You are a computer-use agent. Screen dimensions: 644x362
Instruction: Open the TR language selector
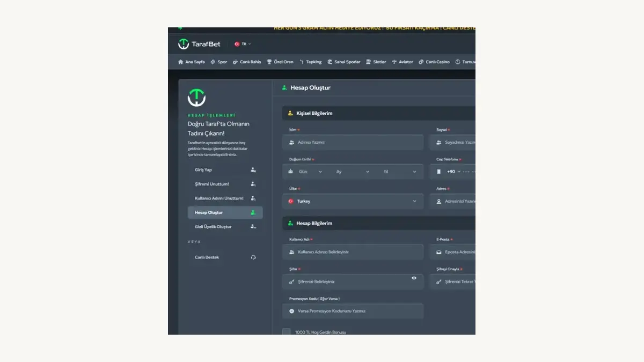[x=243, y=44]
